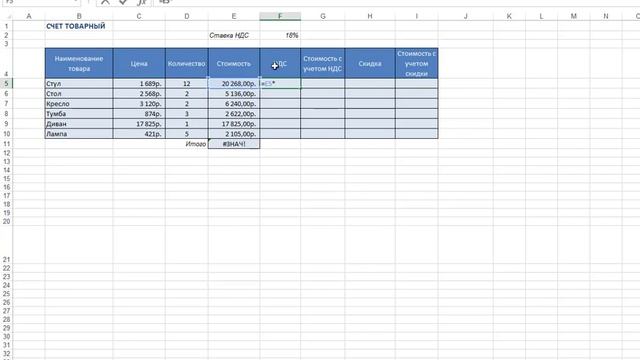Screen dimensions: 640x360
Task: Select the price cell 421р.
Action: [x=139, y=133]
